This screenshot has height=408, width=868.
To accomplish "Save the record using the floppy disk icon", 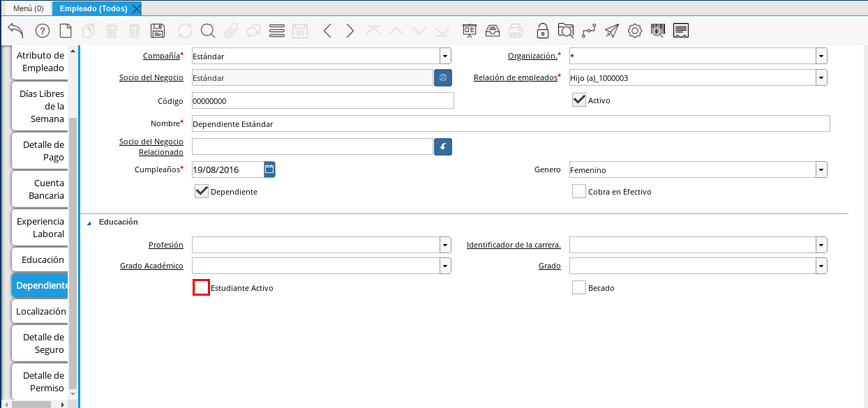I will [158, 31].
